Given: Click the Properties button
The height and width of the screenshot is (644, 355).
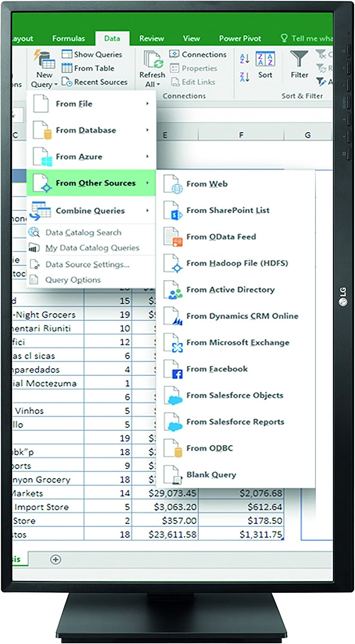Looking at the screenshot, I should click(x=194, y=68).
